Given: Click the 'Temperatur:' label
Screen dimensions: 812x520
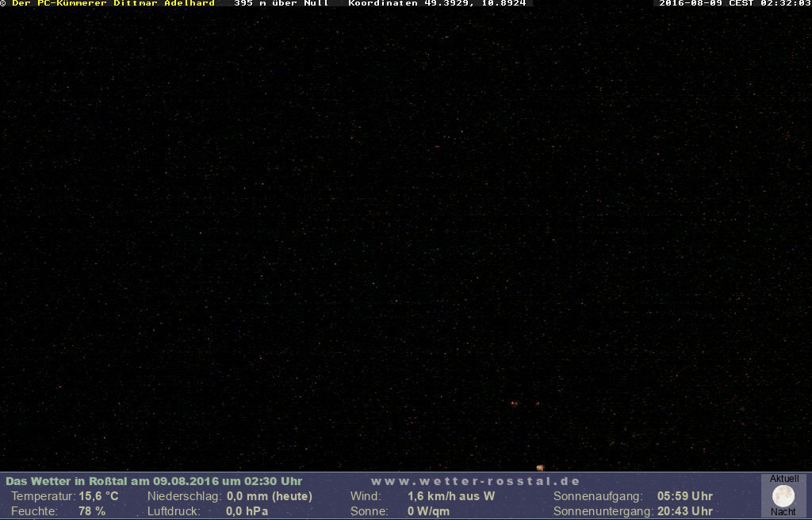Looking at the screenshot, I should [x=44, y=496].
